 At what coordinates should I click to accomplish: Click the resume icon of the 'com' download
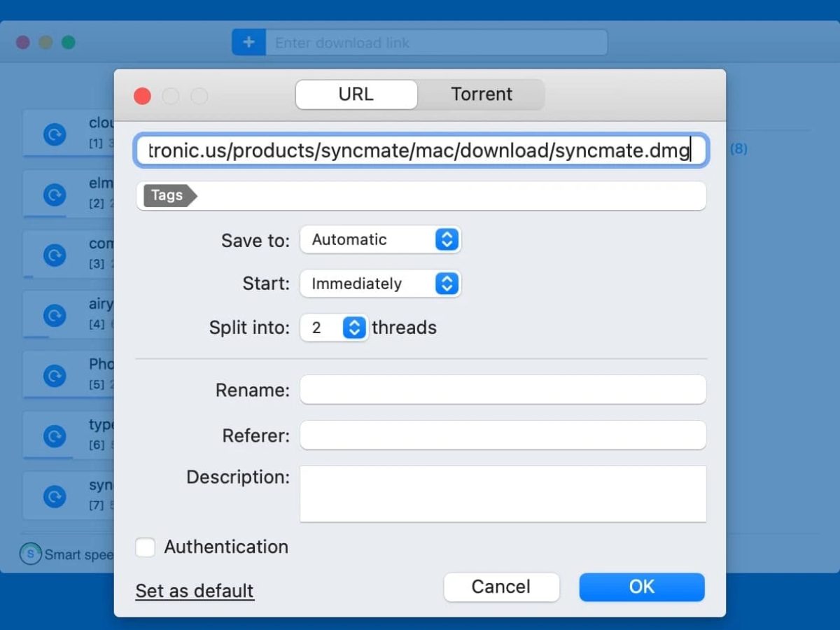pyautogui.click(x=55, y=255)
